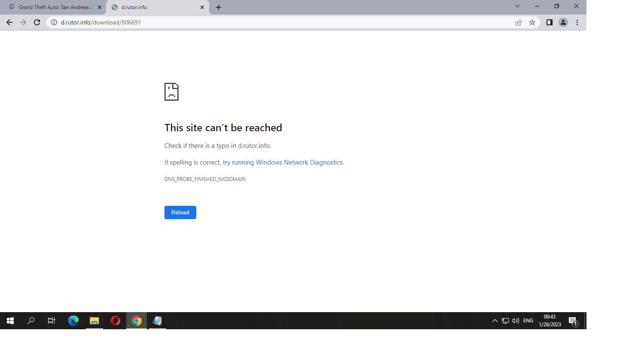Click the Reload button on error page
Image resolution: width=644 pixels, height=361 pixels.
(x=180, y=213)
